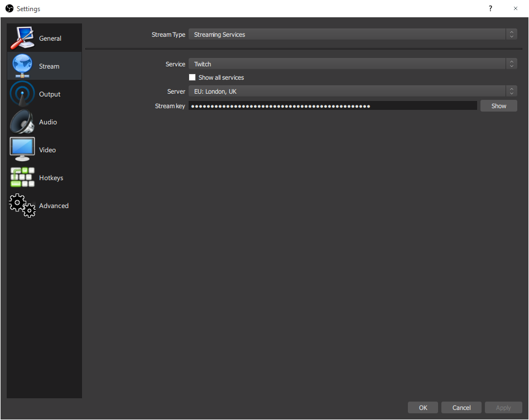529x420 pixels.
Task: Enable Show all services checkbox
Action: coord(193,78)
